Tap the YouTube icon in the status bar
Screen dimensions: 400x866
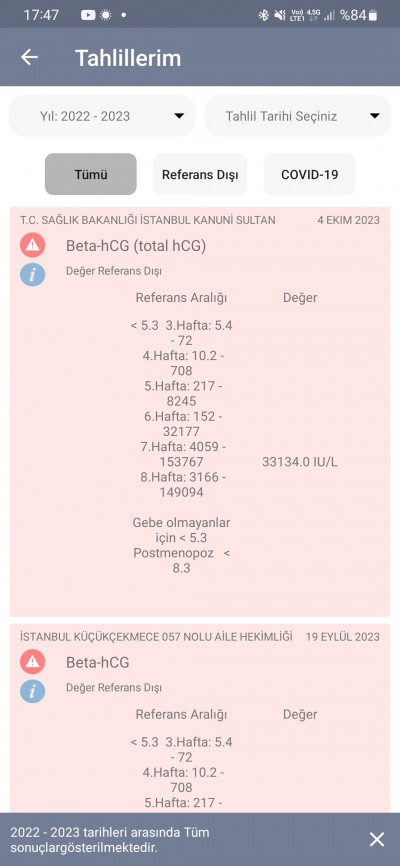(88, 15)
